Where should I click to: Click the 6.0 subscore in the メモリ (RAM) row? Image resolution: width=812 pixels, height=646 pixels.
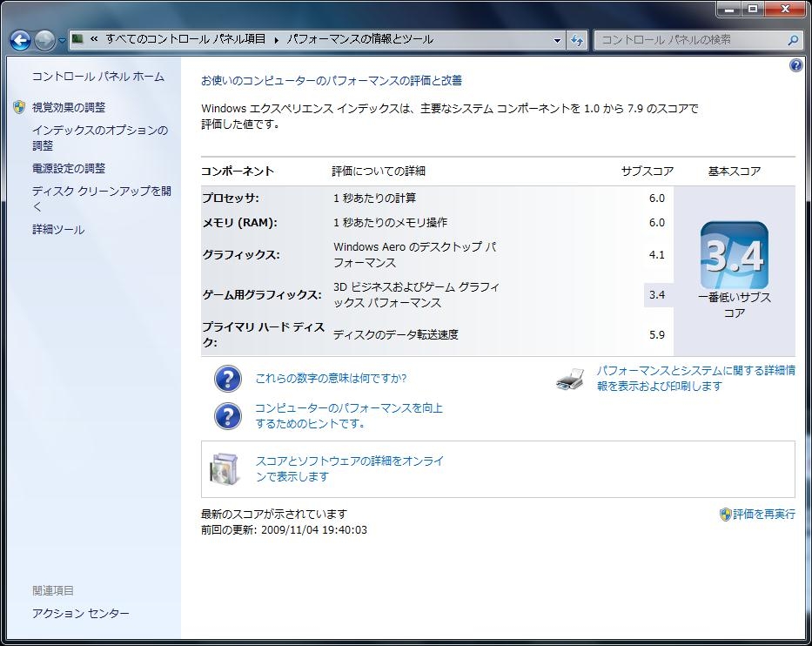(657, 222)
